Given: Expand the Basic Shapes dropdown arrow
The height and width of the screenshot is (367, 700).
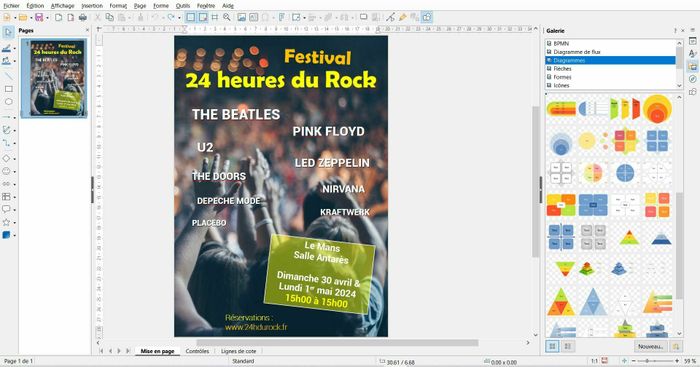Looking at the screenshot, I should (15, 159).
